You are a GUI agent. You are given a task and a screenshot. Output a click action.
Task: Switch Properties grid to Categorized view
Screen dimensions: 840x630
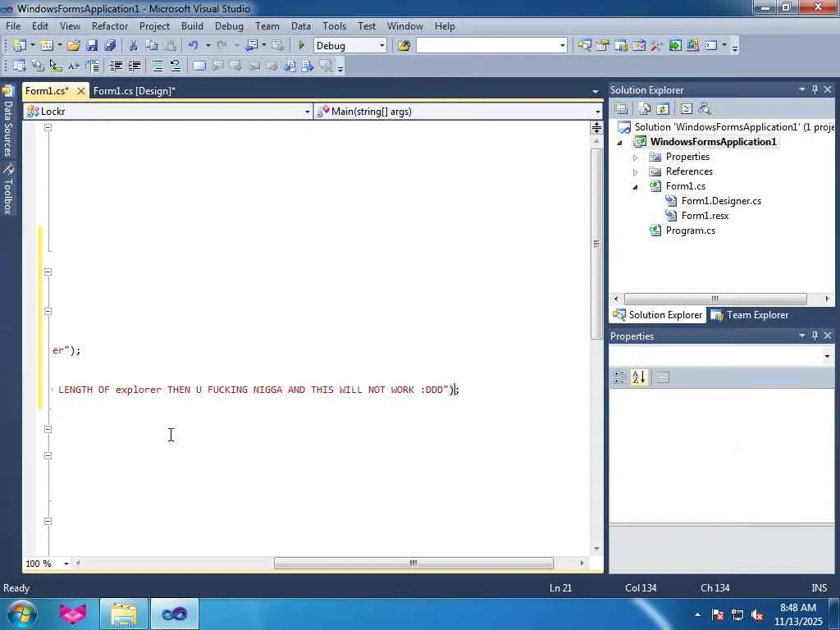(x=620, y=377)
